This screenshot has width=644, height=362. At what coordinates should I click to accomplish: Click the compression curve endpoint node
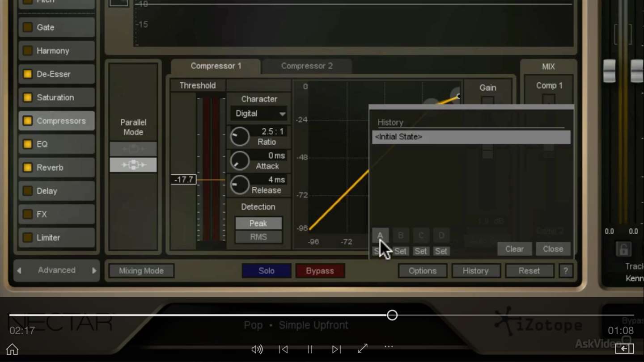458,97
